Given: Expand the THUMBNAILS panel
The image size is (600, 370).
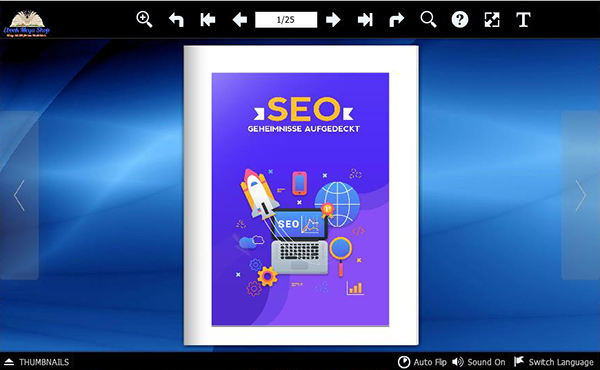Looking at the screenshot, I should click(x=37, y=362).
